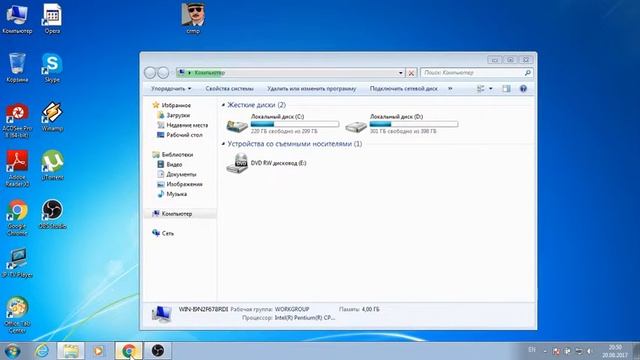
Task: Open IP-TV Player desktop shortcut
Action: coord(17,263)
